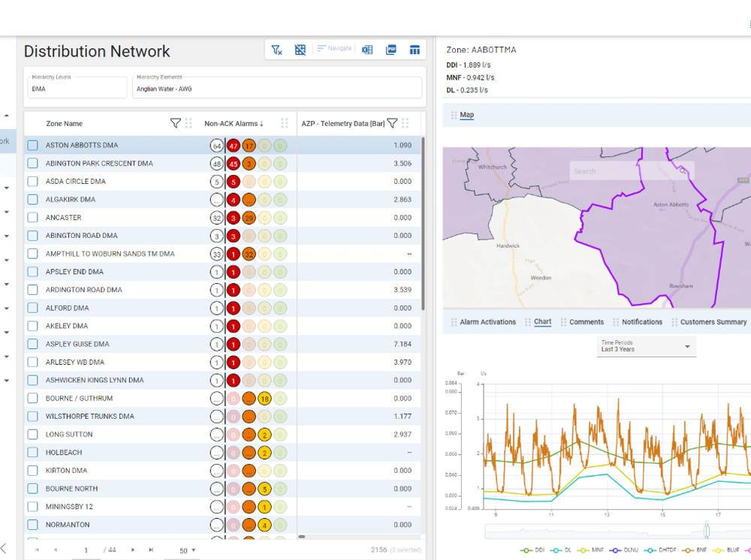Open the Zone Name column filter

coord(176,123)
